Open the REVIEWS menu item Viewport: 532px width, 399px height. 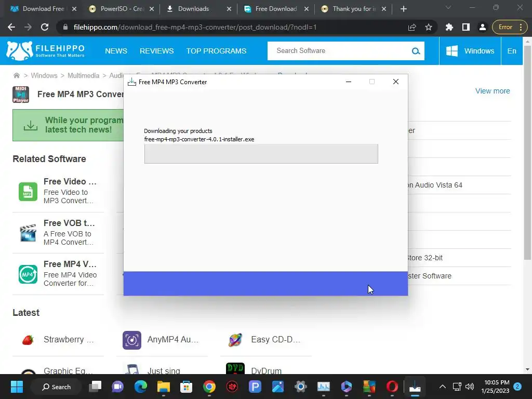[x=156, y=51]
